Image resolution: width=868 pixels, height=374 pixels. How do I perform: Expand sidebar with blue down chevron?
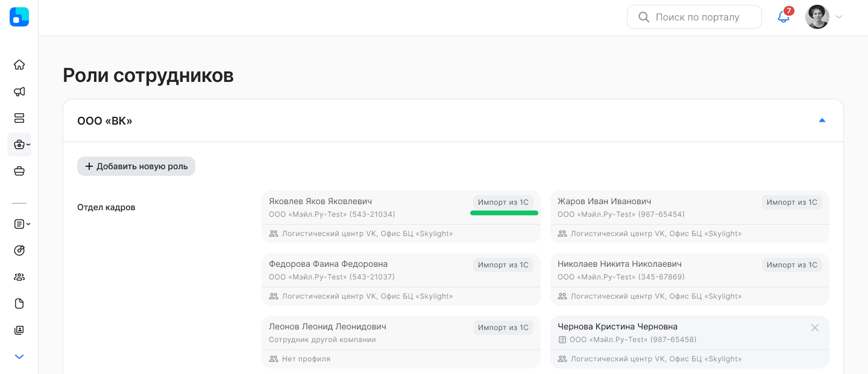(19, 357)
